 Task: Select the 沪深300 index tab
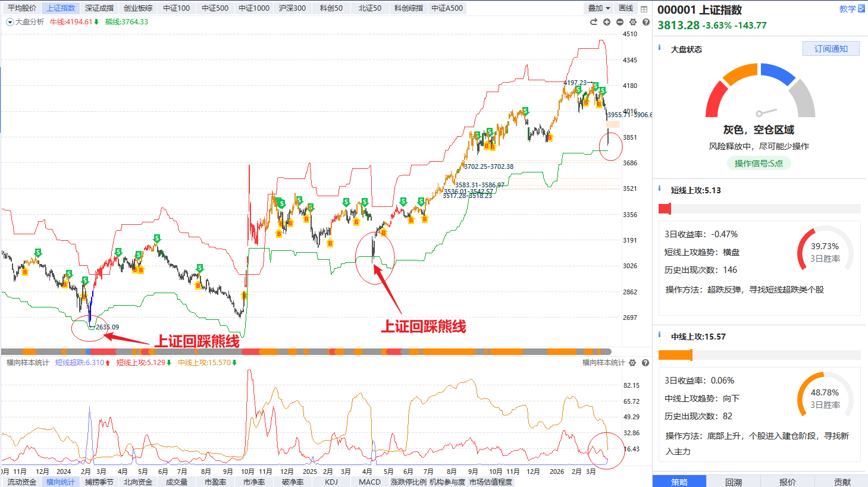292,8
